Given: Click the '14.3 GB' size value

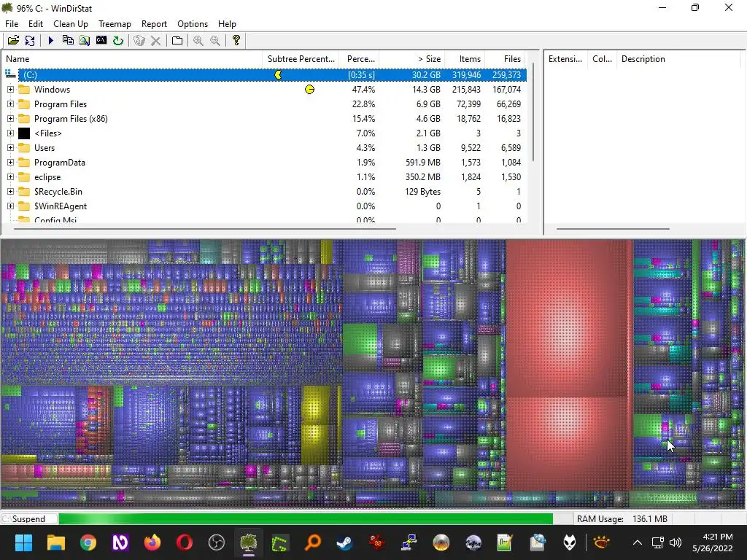Looking at the screenshot, I should [x=427, y=90].
